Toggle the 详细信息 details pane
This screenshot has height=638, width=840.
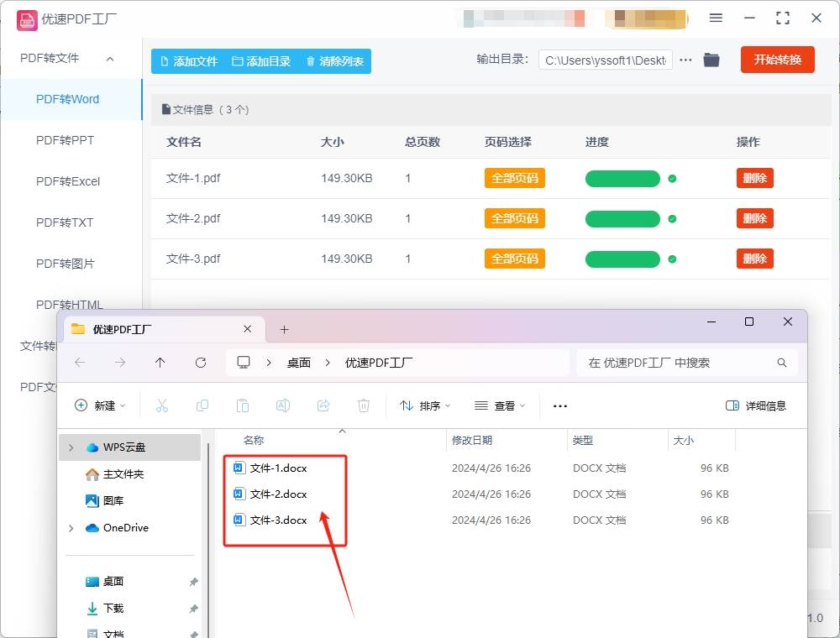point(756,405)
